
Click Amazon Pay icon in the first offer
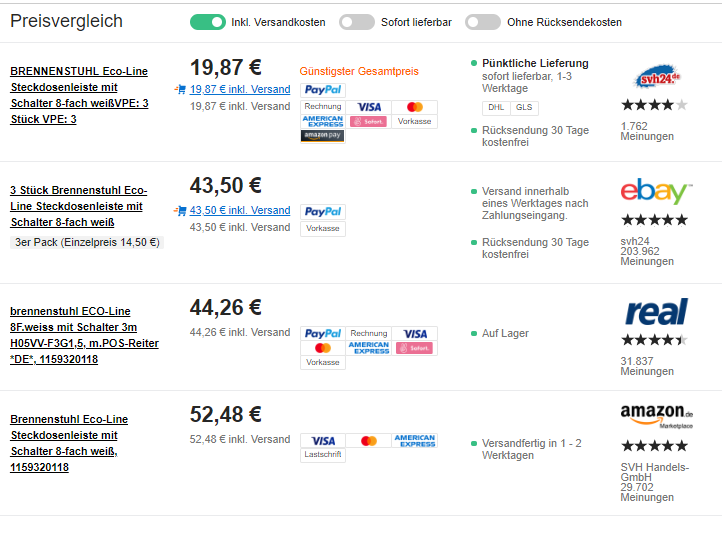coord(322,135)
